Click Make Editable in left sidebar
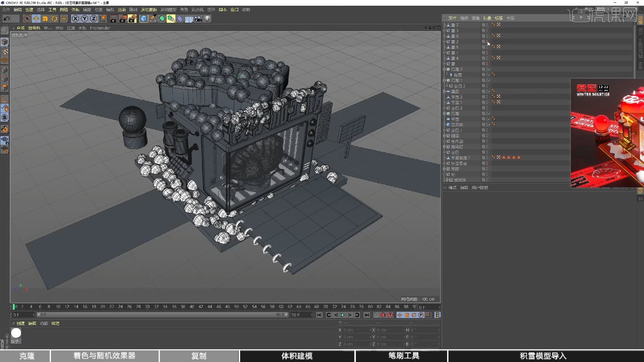 [5, 31]
